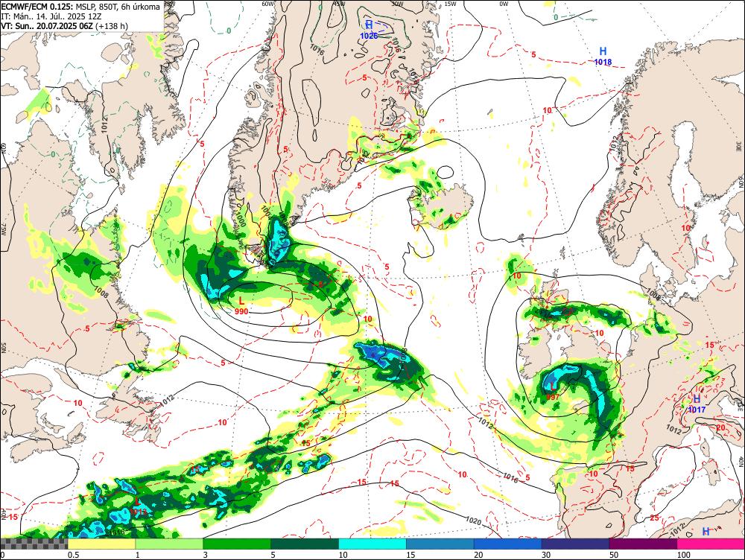This screenshot has height=560, width=745.
Task: Click the dark green 5–10 mm legend swatch
Action: point(305,544)
